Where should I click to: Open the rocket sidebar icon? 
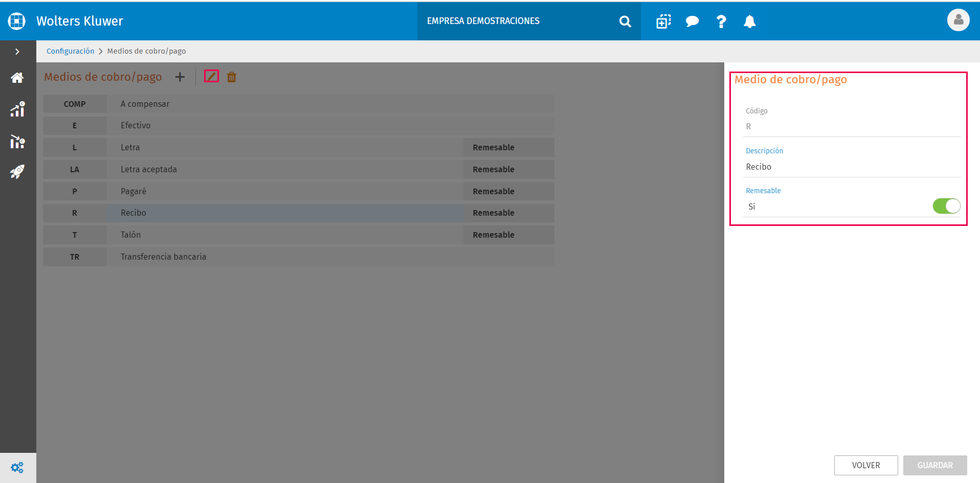point(17,172)
